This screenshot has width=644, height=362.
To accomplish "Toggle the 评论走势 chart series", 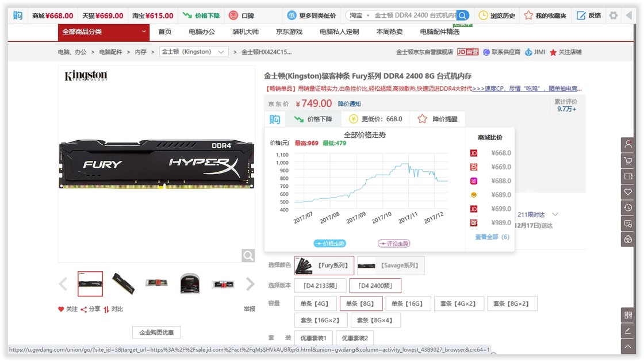I will click(x=394, y=244).
